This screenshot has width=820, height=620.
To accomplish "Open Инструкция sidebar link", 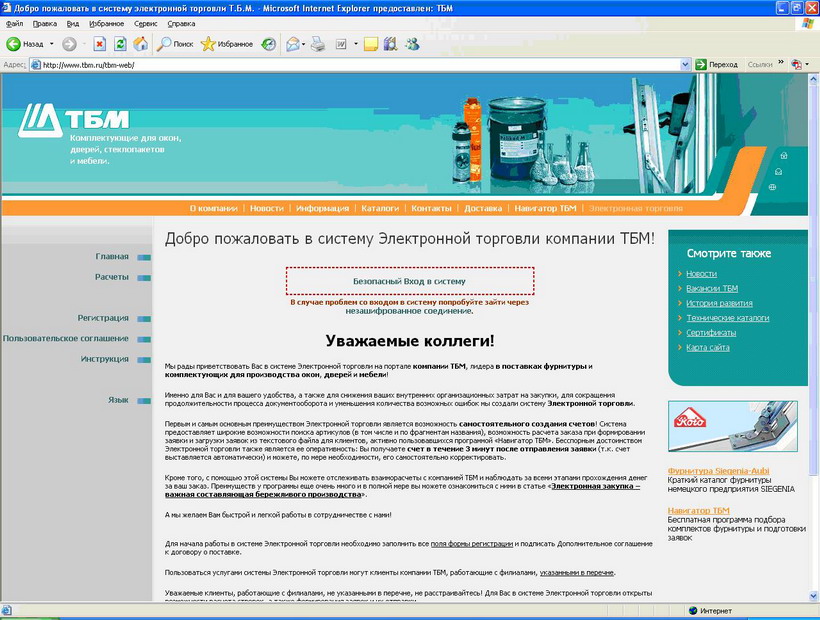I will point(105,359).
